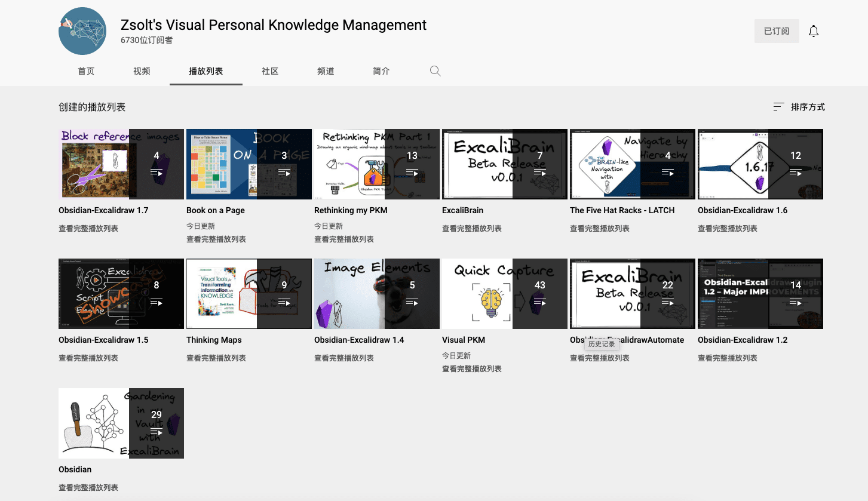
Task: View full playlist under Obsidian-Excalidraw 1.7
Action: coord(88,228)
